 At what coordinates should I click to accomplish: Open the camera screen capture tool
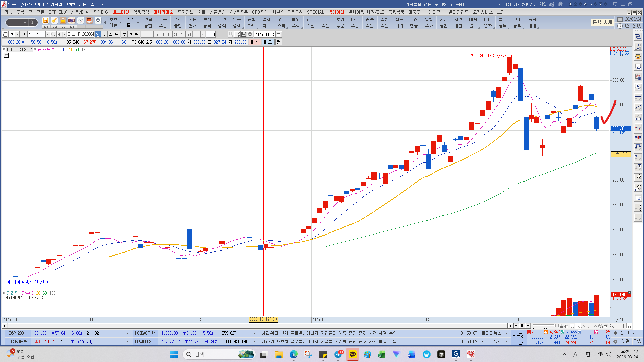point(72,21)
